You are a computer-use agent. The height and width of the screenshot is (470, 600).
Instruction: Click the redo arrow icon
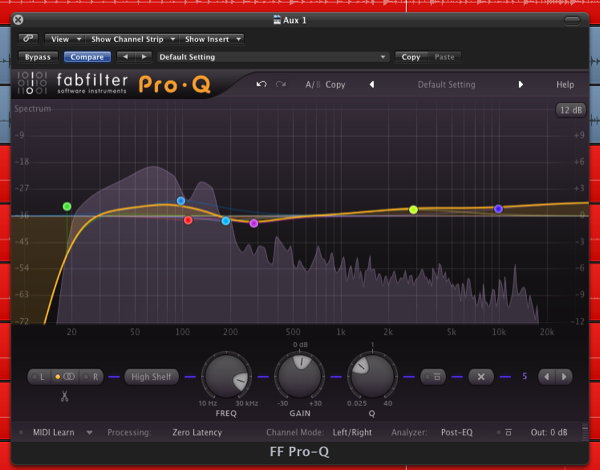(281, 85)
